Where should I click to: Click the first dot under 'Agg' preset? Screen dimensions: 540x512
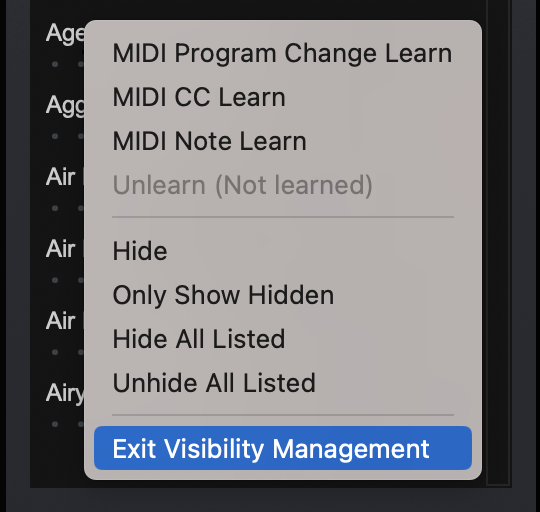(x=55, y=136)
